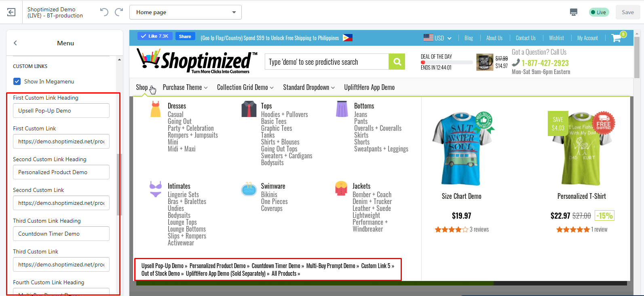The width and height of the screenshot is (644, 296).
Task: Click Second Custom Link Heading field
Action: [61, 172]
